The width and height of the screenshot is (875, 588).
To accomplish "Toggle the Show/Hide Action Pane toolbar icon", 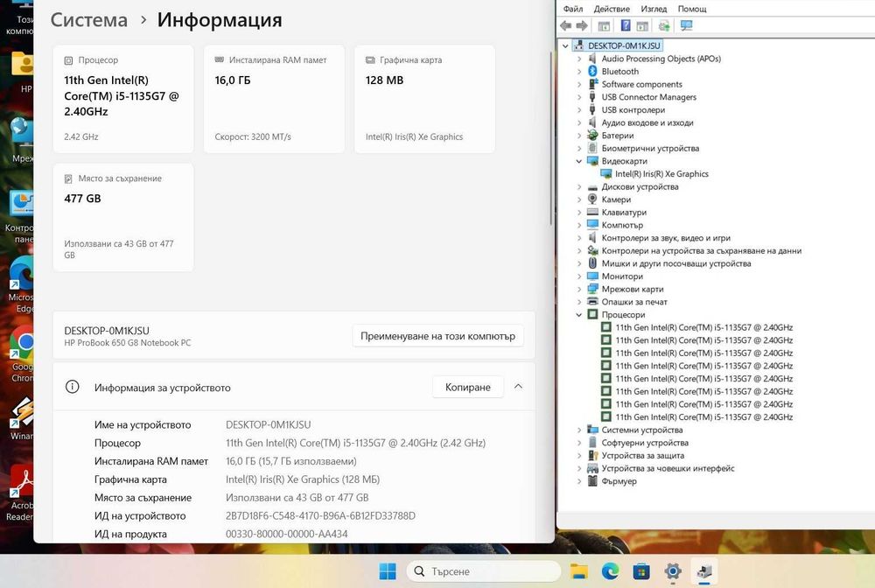I will tap(642, 25).
